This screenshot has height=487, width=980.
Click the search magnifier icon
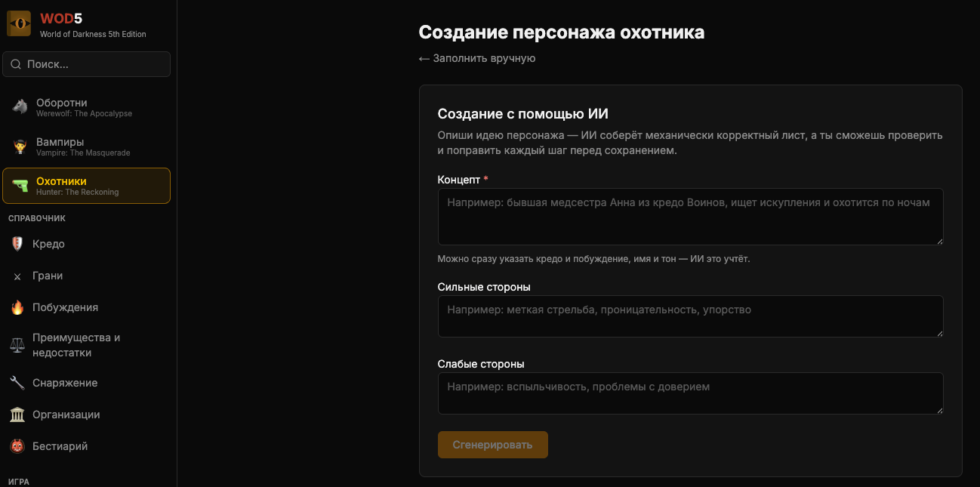(x=16, y=64)
